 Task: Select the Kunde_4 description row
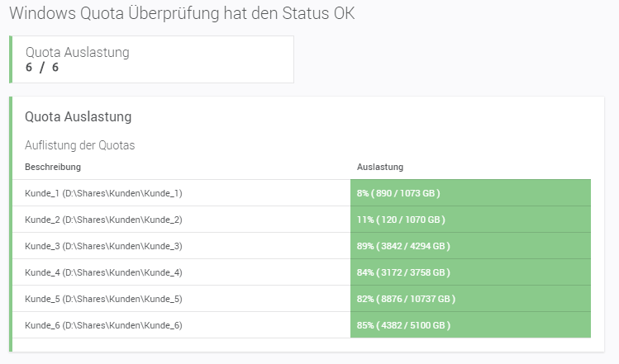click(x=103, y=272)
